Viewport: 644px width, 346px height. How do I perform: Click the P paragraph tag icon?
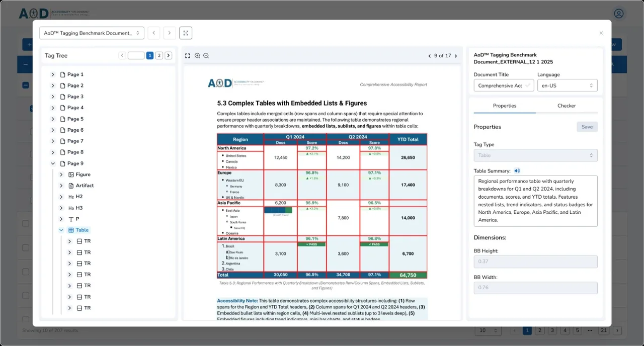(71, 219)
